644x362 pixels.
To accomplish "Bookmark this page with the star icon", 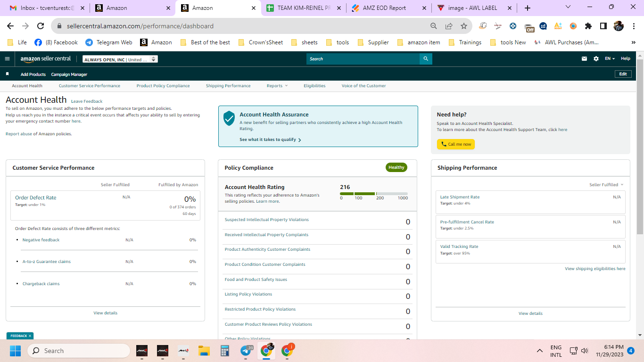I will coord(464,26).
